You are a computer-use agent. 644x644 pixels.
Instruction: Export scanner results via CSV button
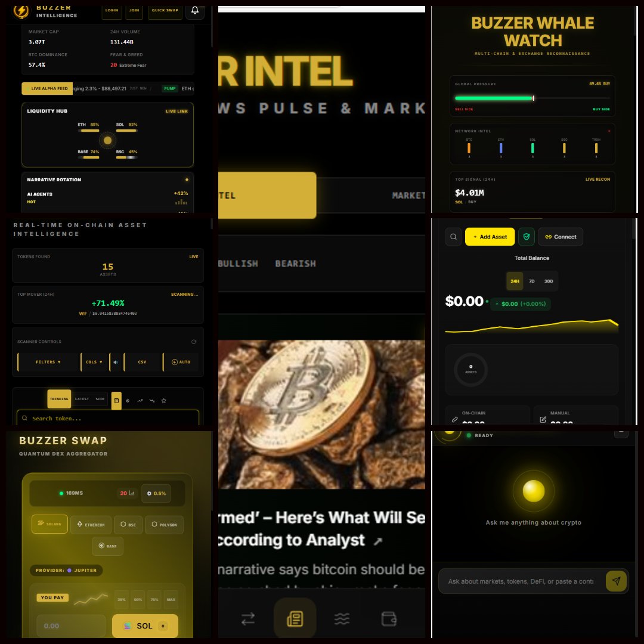[x=142, y=362]
